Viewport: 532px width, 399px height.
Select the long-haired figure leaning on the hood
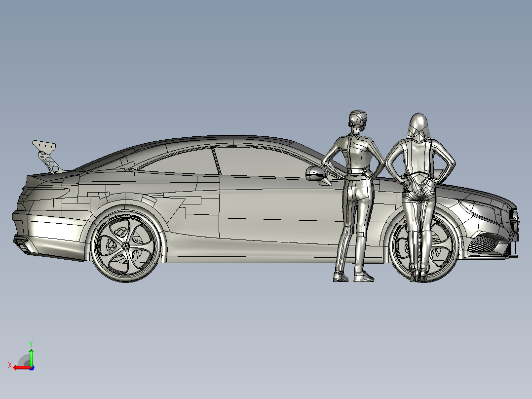coord(420,197)
